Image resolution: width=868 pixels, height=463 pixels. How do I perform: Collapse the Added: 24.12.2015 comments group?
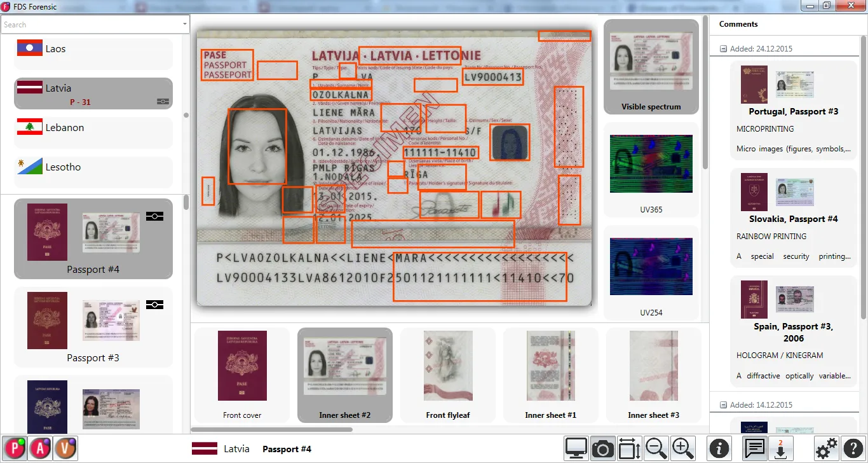pyautogui.click(x=723, y=49)
